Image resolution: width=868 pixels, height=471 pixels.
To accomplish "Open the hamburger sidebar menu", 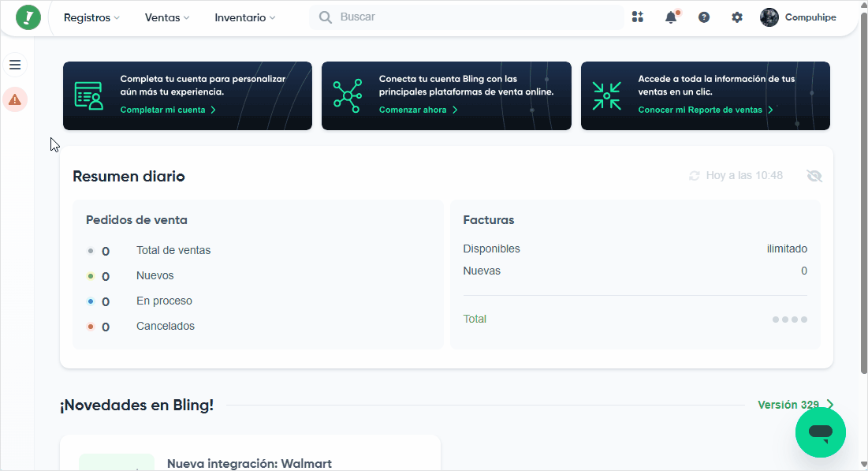I will click(15, 65).
